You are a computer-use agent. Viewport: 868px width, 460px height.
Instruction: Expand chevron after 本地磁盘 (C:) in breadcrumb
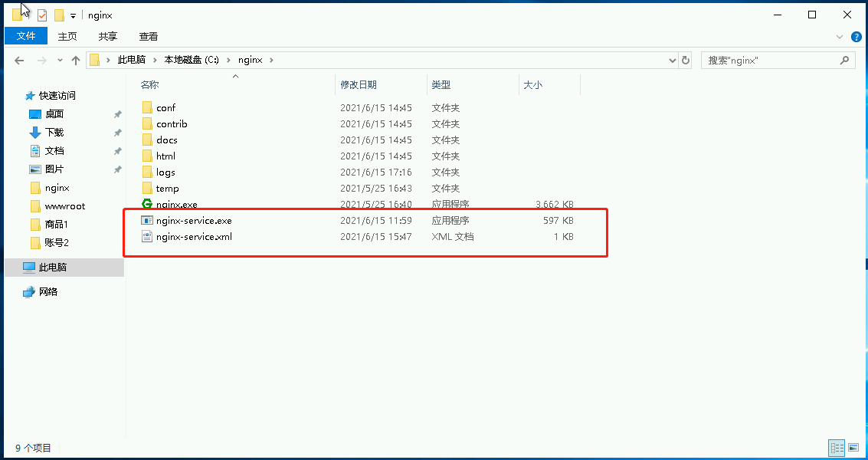228,60
